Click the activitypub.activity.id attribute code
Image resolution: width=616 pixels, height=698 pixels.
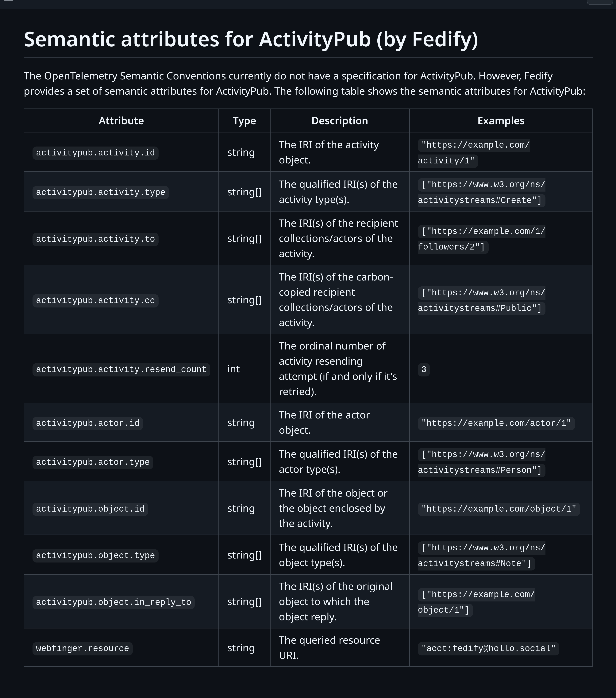point(95,153)
